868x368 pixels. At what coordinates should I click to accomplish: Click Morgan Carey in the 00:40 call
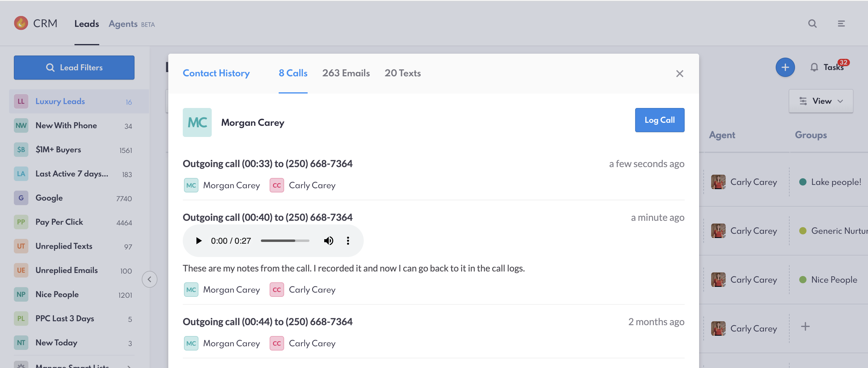click(x=222, y=290)
